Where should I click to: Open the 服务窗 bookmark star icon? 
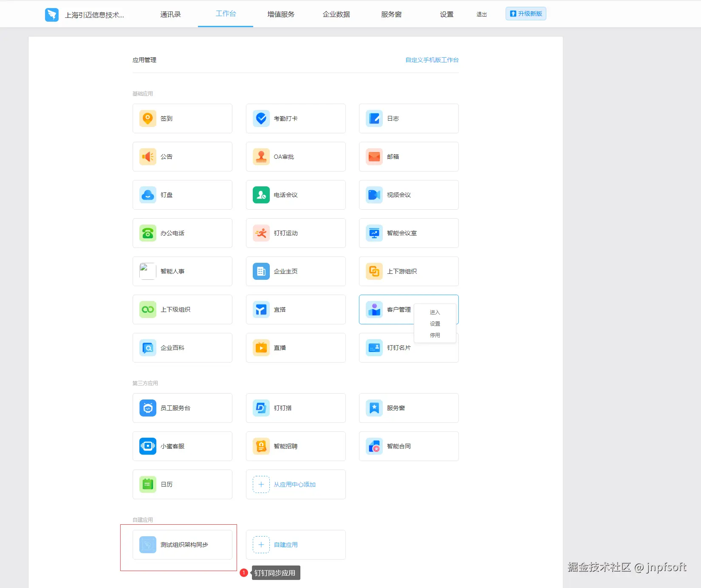point(374,408)
